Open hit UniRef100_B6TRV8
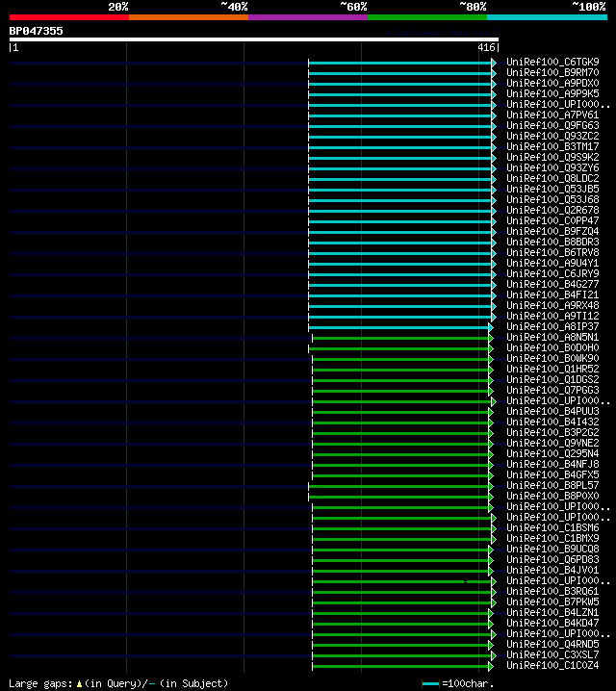 click(x=552, y=252)
